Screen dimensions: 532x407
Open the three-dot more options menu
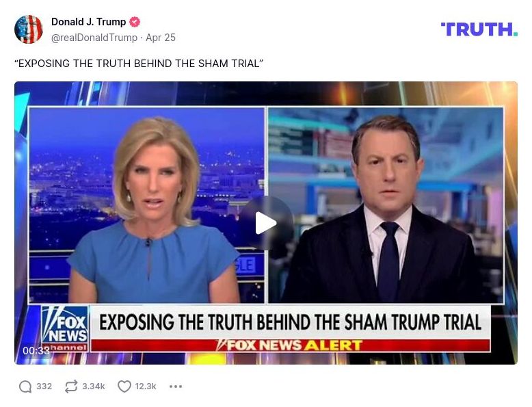pos(176,386)
